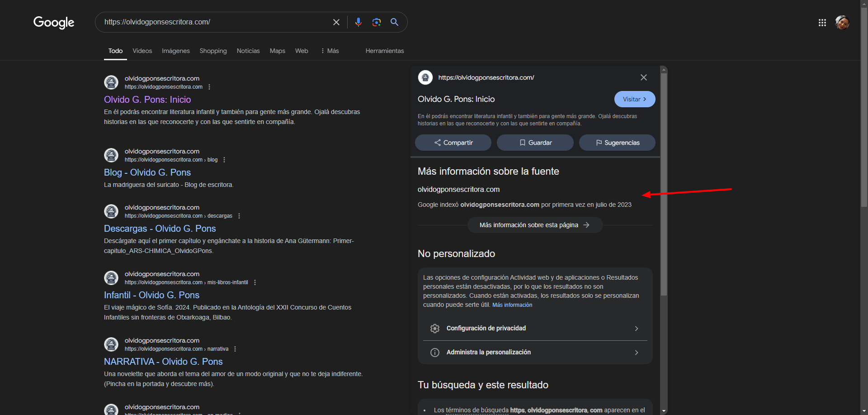The image size is (868, 415).
Task: Open the NARRATIVA - Olvido G. Pons result
Action: (163, 362)
